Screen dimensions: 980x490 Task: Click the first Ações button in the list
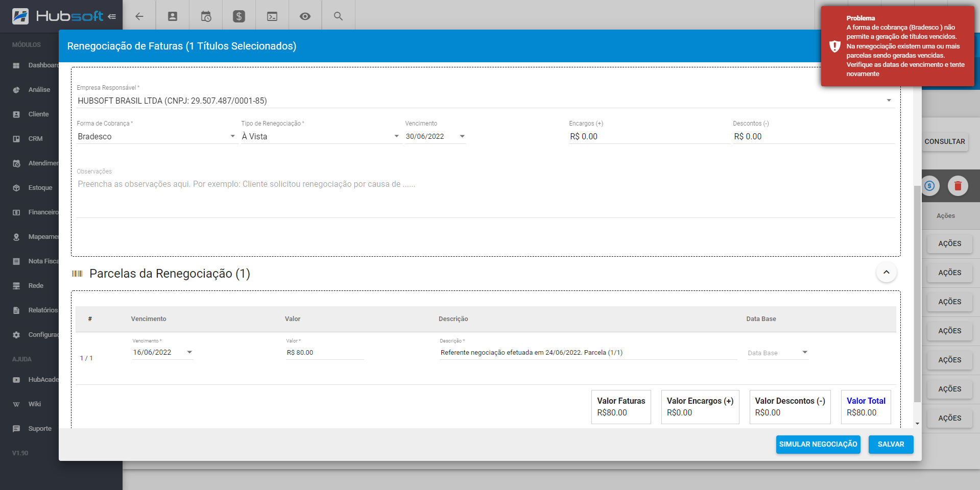[x=950, y=243]
